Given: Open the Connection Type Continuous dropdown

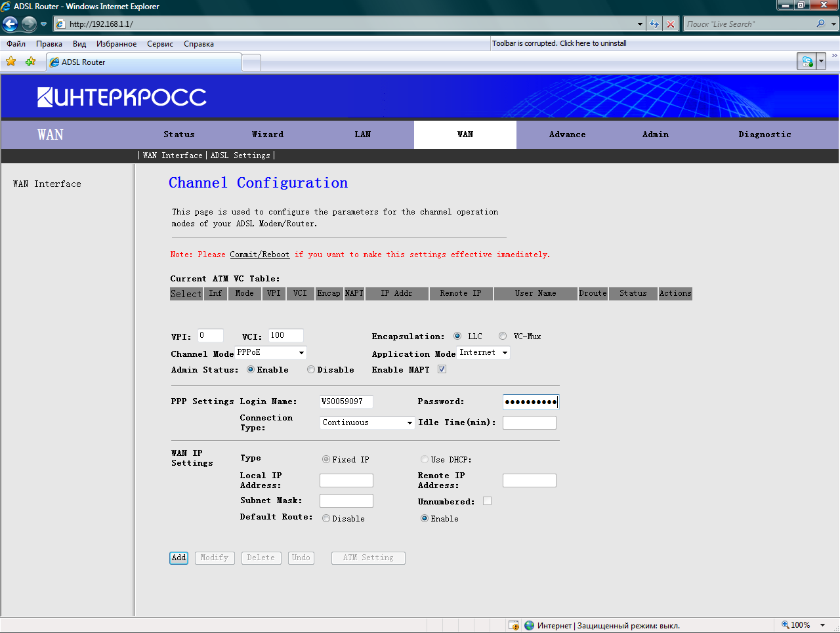Looking at the screenshot, I should [367, 422].
